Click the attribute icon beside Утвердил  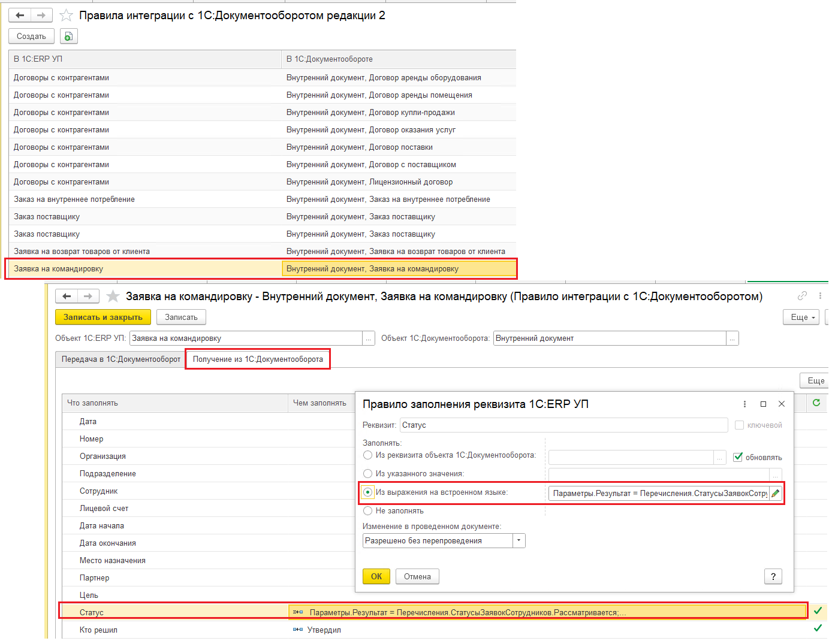tap(298, 630)
